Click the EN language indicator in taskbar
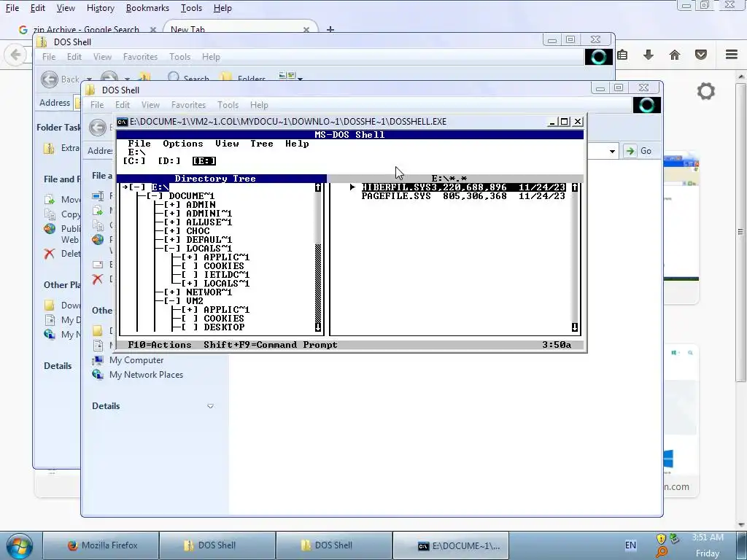This screenshot has height=560, width=747. 630,545
